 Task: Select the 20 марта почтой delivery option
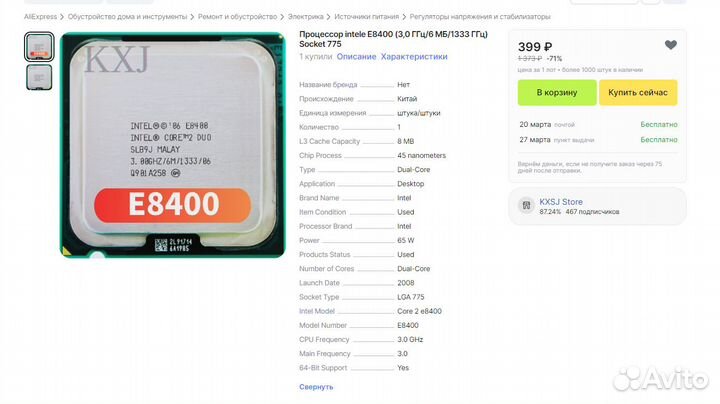point(598,124)
